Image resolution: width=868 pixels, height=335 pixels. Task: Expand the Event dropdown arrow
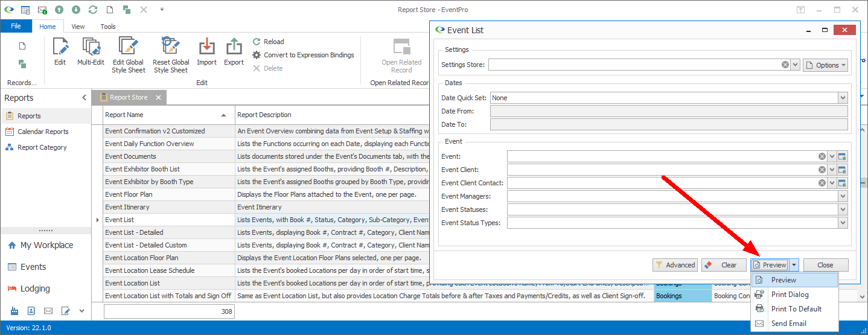pos(832,156)
